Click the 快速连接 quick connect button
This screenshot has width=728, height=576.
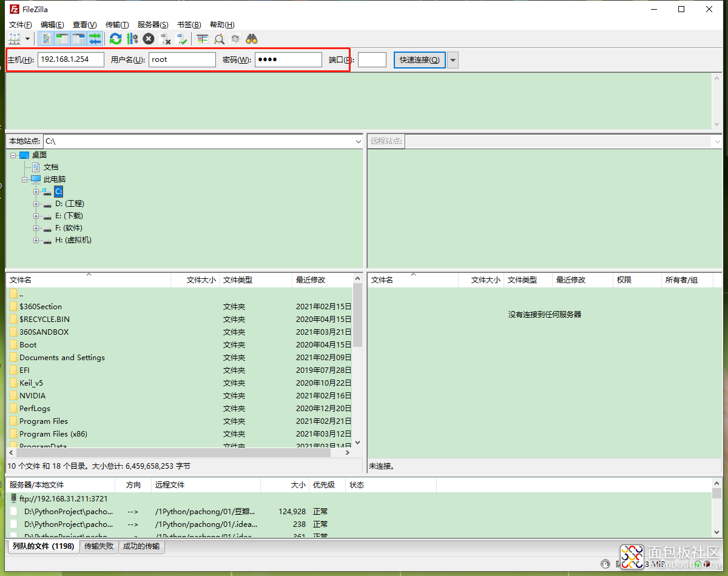420,60
